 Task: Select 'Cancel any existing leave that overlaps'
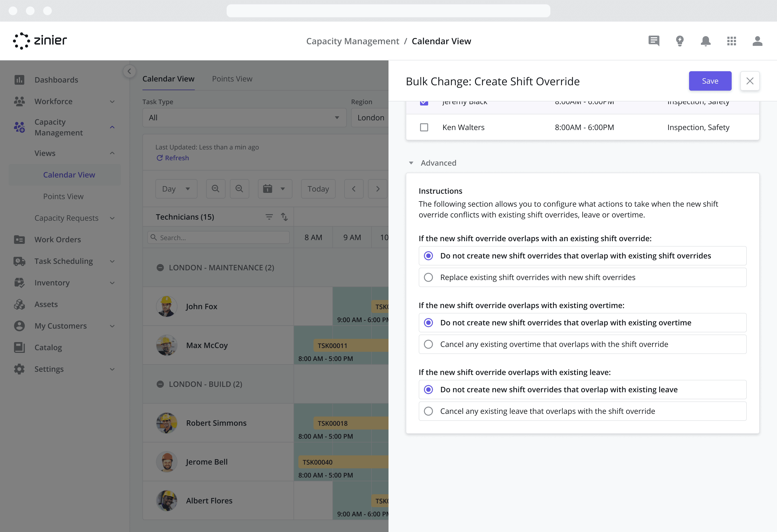(x=582, y=411)
